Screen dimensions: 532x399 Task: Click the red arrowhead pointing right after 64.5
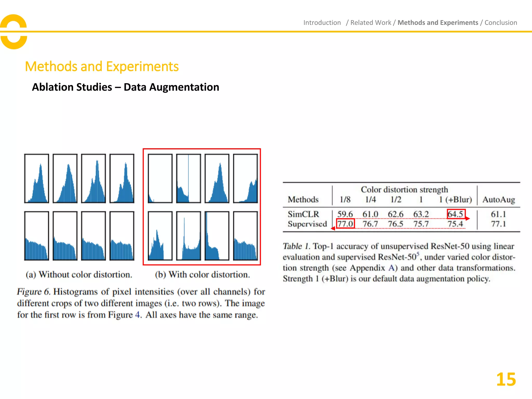(468, 218)
